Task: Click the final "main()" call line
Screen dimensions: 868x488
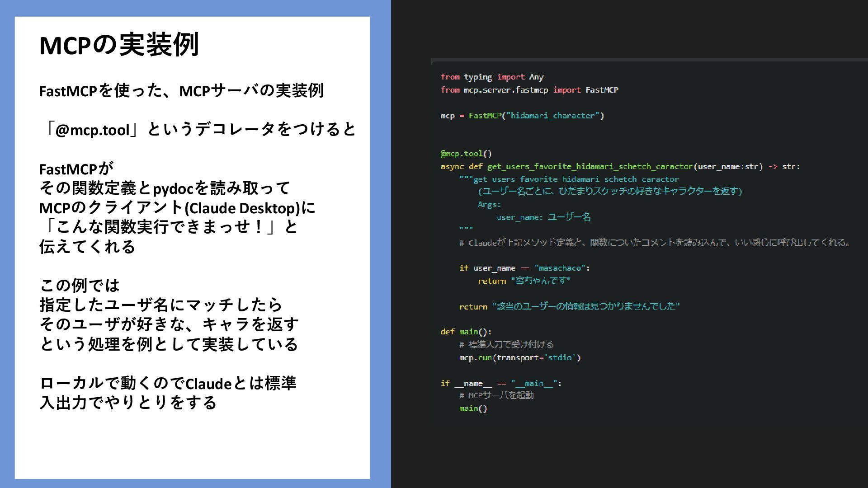Action: tap(473, 409)
